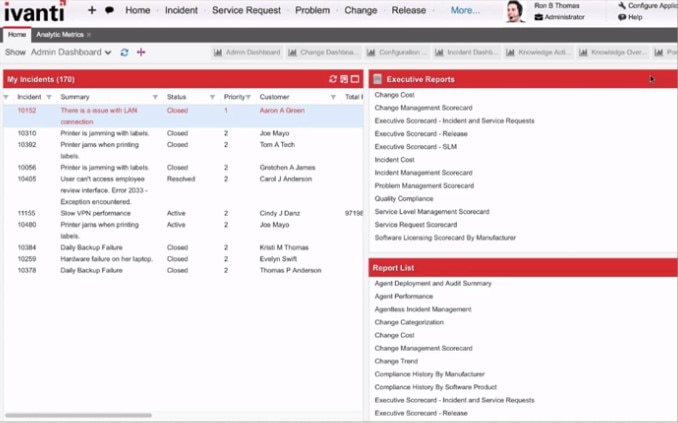The height and width of the screenshot is (423, 678).
Task: Click customer Gretchen A James
Action: click(x=287, y=167)
